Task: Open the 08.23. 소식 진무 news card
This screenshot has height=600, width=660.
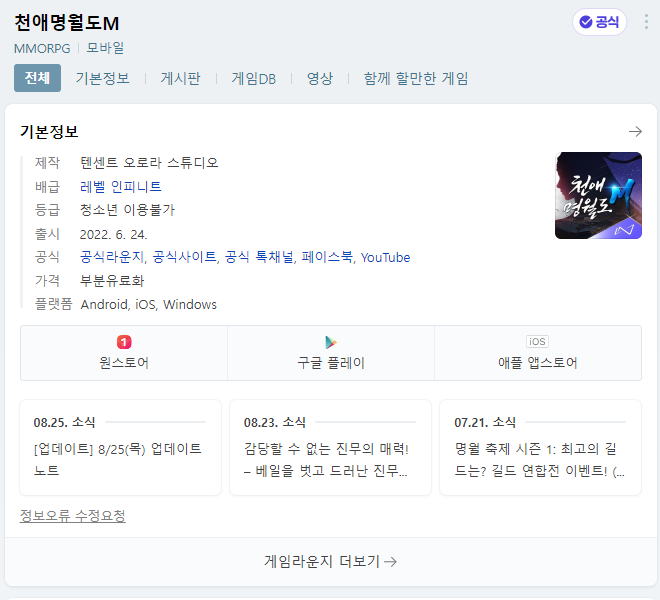Action: pos(330,448)
